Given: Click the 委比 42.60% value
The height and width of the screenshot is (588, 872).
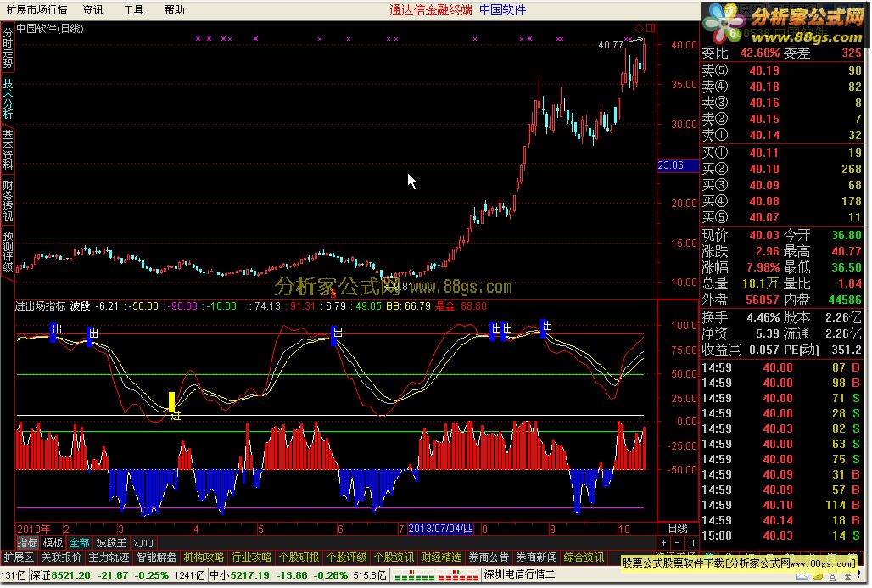Looking at the screenshot, I should pos(760,53).
